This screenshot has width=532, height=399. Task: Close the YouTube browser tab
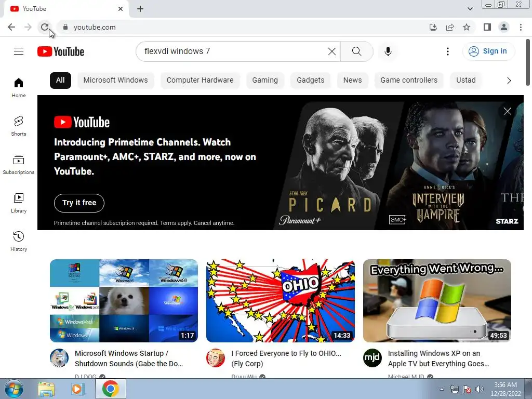pos(121,9)
